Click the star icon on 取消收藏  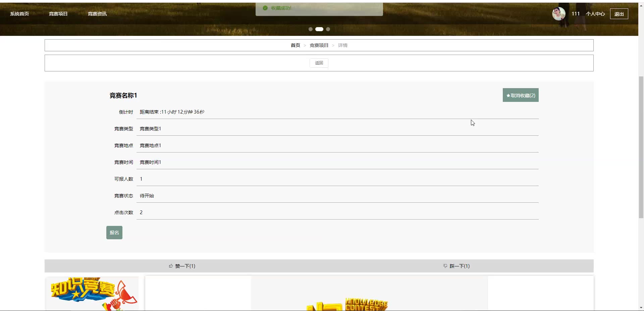pyautogui.click(x=508, y=96)
